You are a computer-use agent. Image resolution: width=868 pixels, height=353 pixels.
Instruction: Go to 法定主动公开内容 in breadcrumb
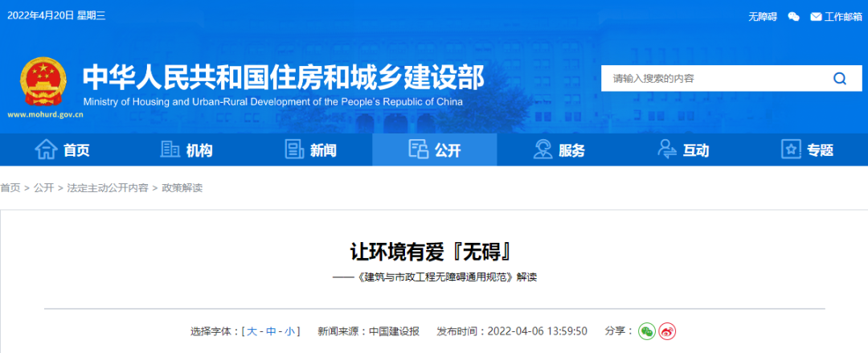[x=108, y=188]
